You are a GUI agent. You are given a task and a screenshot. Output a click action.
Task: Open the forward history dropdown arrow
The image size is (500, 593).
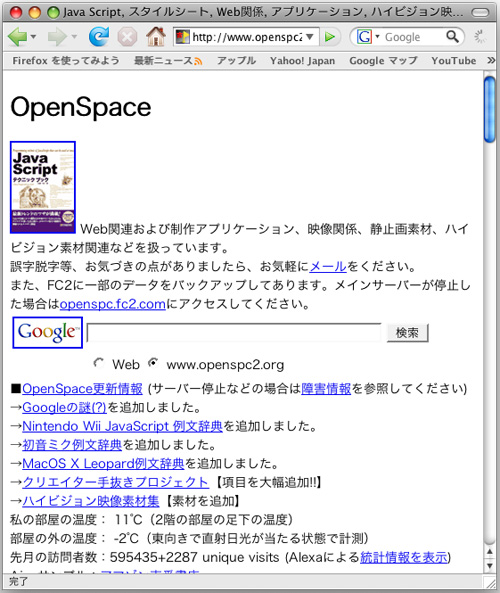[x=74, y=37]
